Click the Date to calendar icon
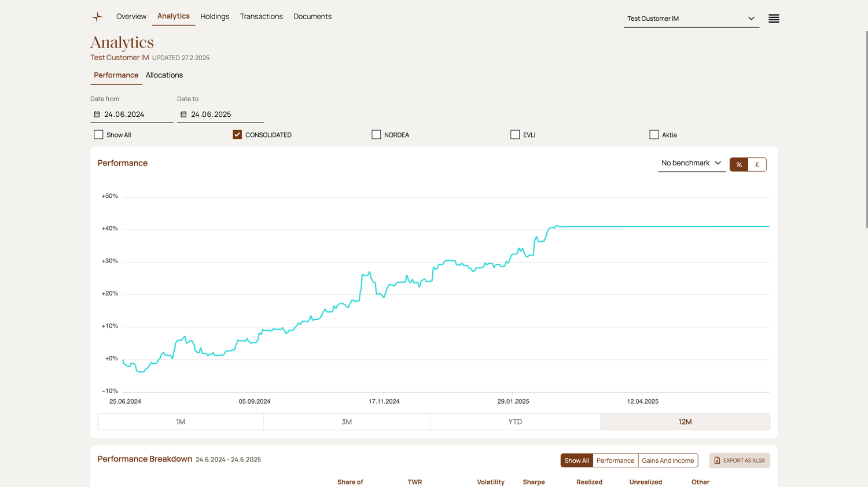The width and height of the screenshot is (868, 487). pos(183,115)
